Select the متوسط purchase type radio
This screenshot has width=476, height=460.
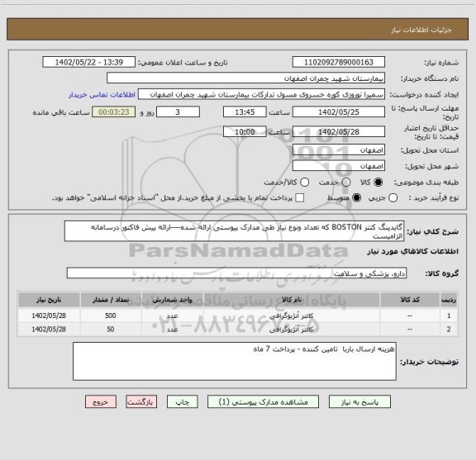click(x=356, y=198)
